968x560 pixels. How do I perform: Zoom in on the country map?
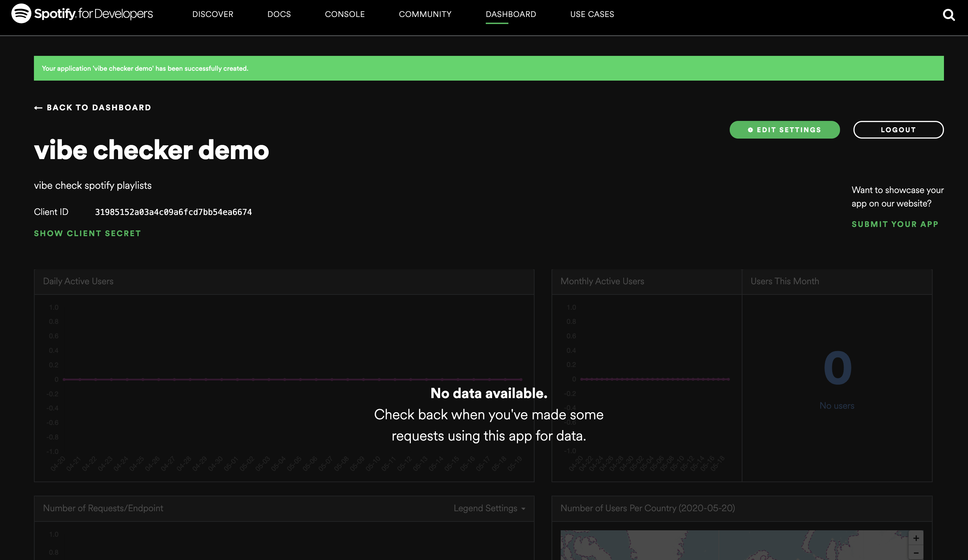click(916, 538)
